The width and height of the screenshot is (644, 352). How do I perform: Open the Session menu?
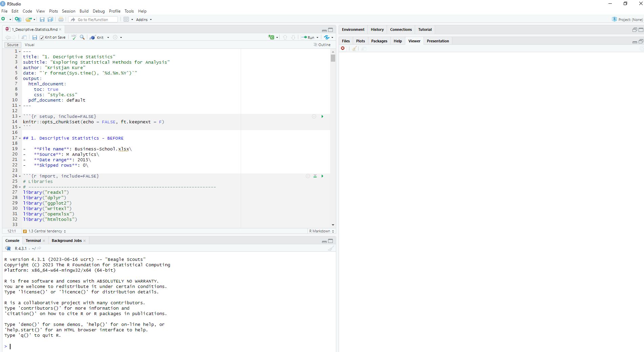pyautogui.click(x=68, y=11)
